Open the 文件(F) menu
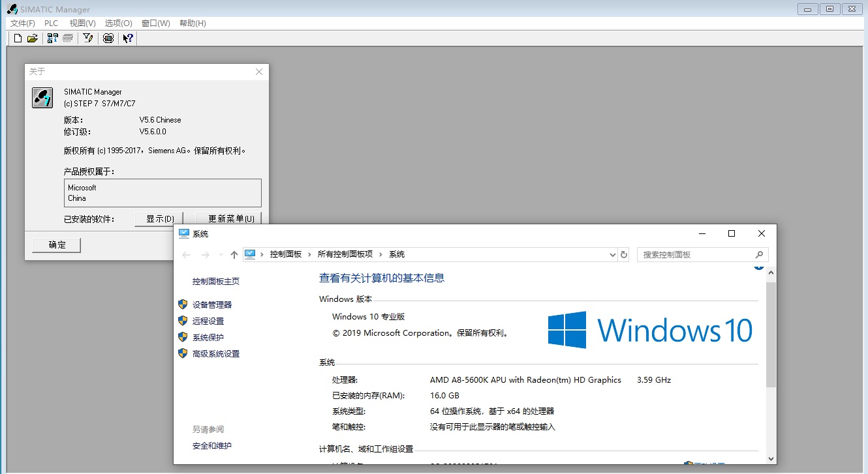Screen dimensions: 868x474 23,23
